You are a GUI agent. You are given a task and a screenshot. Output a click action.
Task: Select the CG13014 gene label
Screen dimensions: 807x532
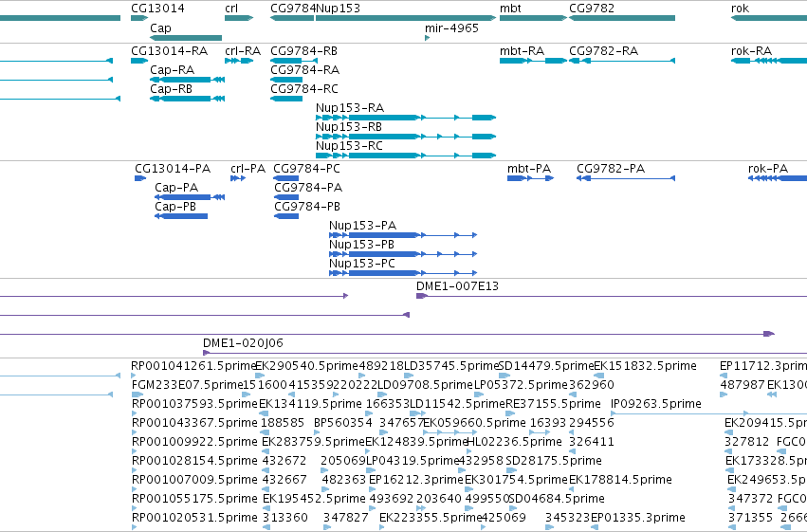pyautogui.click(x=157, y=9)
